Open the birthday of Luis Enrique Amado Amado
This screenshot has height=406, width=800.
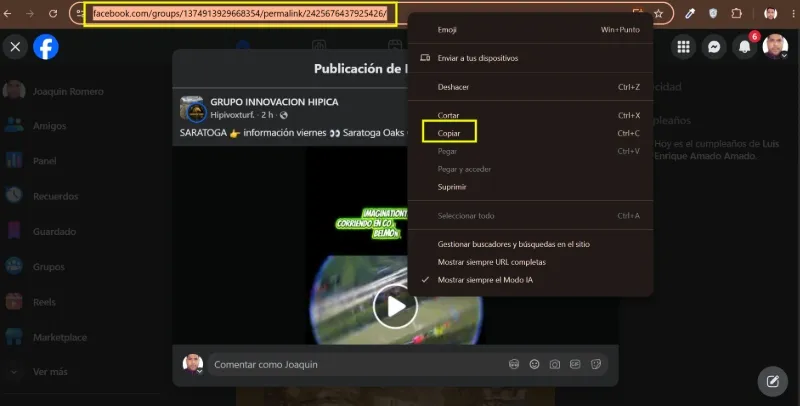pos(716,150)
